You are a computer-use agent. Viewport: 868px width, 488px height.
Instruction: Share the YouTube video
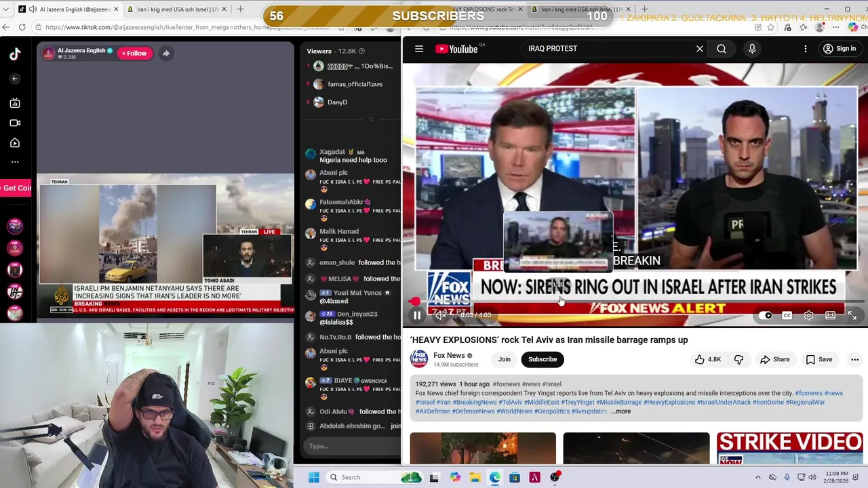(774, 359)
